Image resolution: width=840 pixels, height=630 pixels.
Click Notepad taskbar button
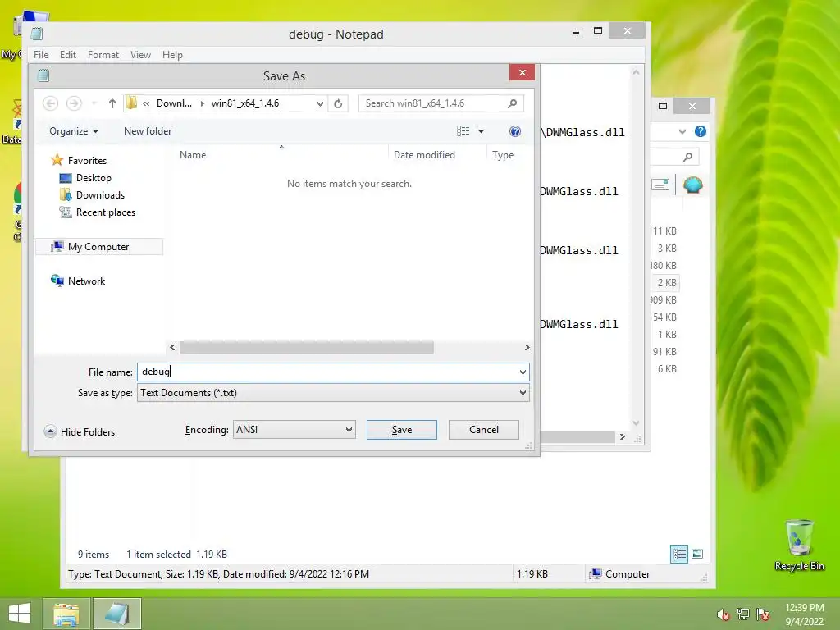point(117,614)
